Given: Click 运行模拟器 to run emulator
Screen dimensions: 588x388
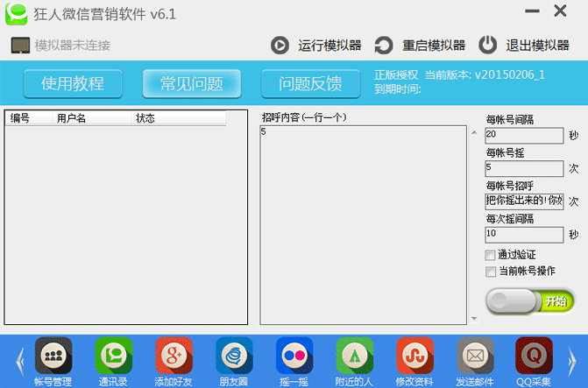Looking at the screenshot, I should tap(316, 46).
